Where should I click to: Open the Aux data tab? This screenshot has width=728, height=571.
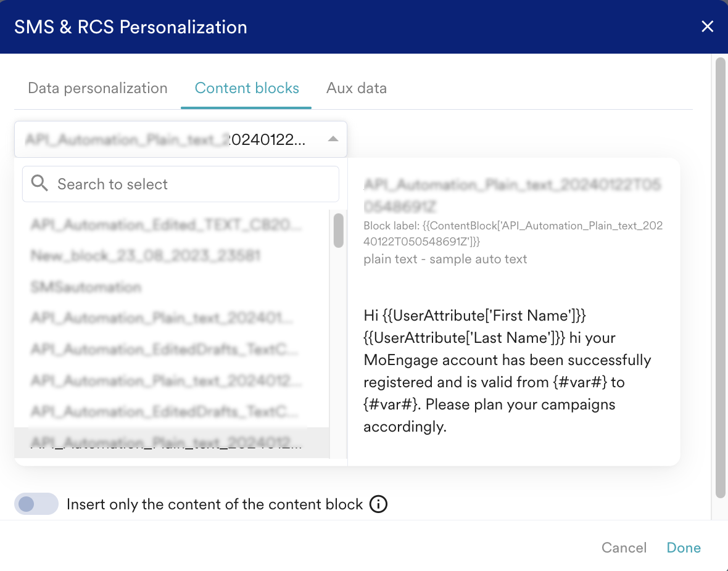(x=357, y=88)
